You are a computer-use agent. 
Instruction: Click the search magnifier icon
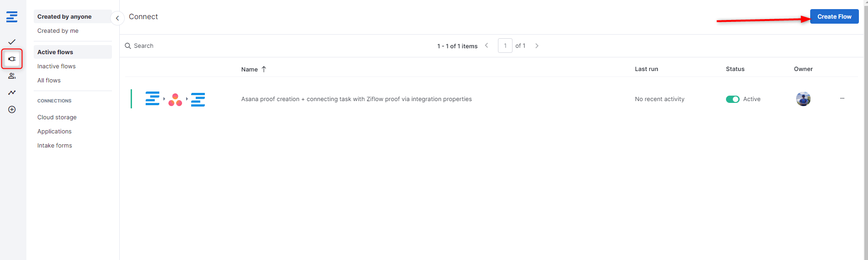(128, 46)
